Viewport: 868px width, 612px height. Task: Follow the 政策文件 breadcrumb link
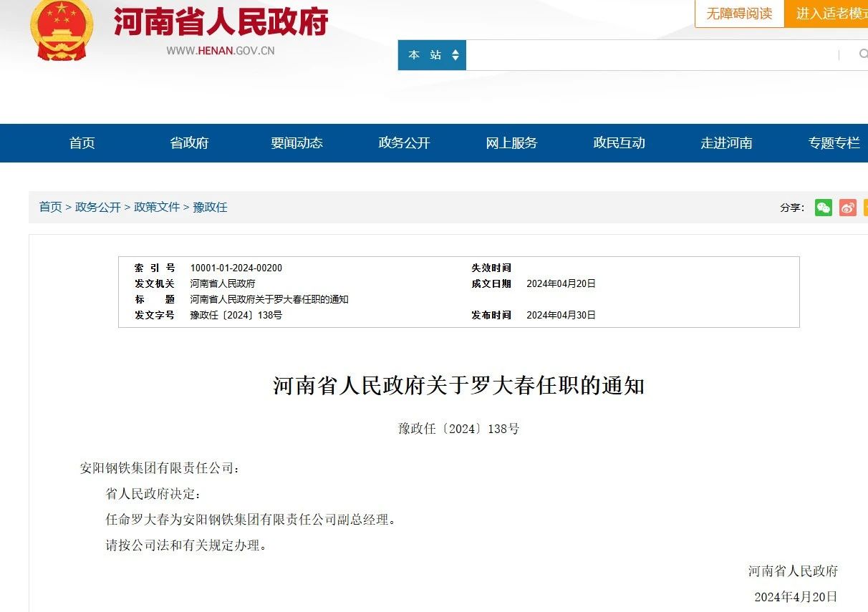tap(157, 207)
